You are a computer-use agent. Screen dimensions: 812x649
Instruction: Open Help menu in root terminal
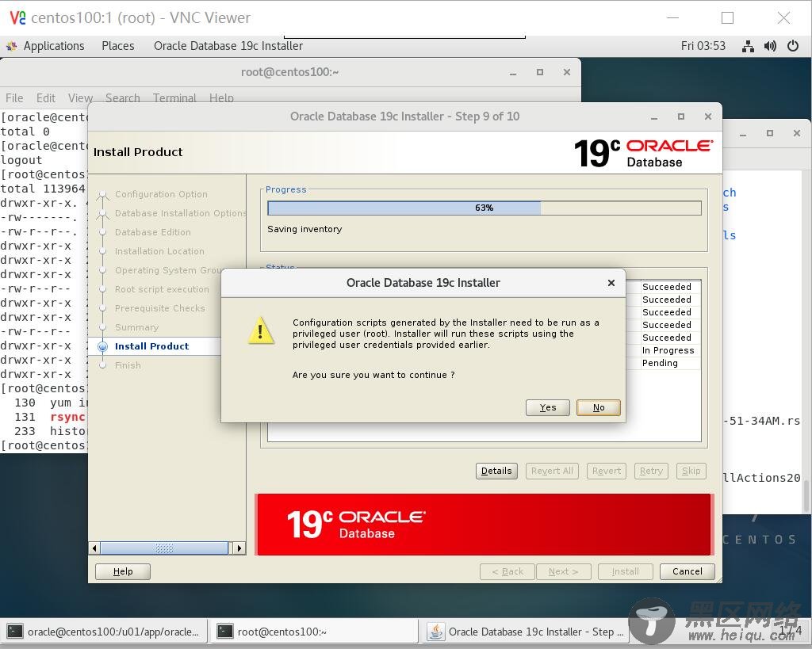(x=222, y=97)
